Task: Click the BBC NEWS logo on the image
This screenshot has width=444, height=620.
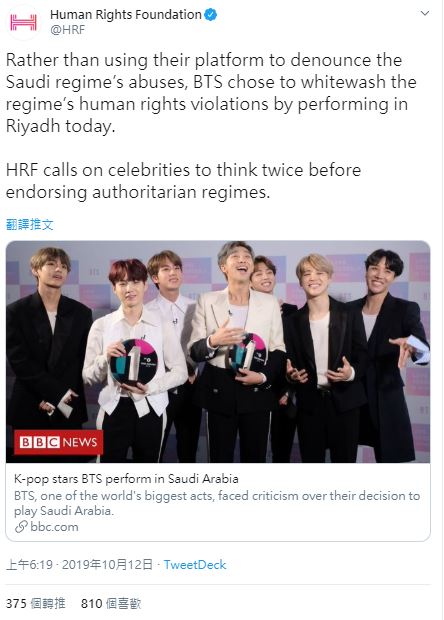Action: point(59,442)
